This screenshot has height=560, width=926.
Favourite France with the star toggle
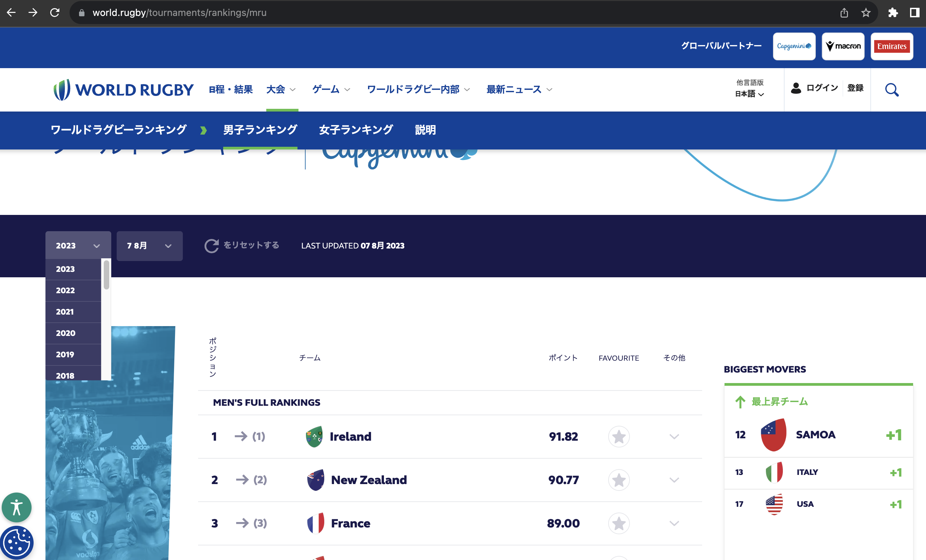(619, 523)
